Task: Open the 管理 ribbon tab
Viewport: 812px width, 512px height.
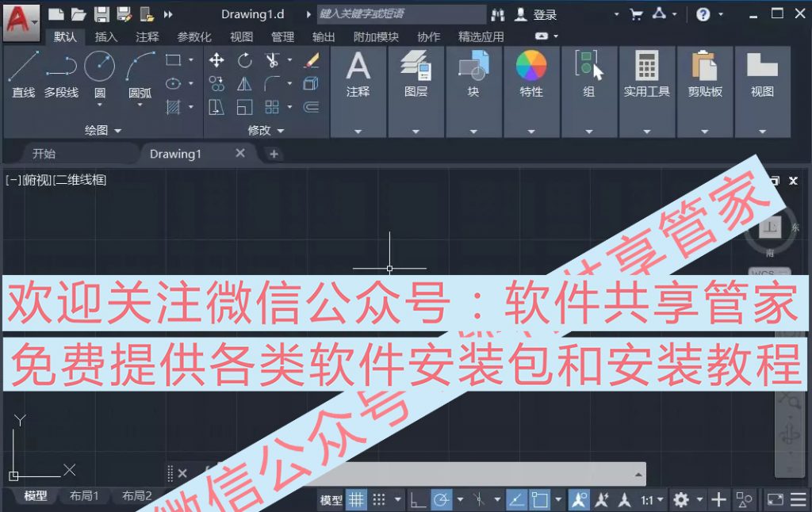Action: click(282, 36)
